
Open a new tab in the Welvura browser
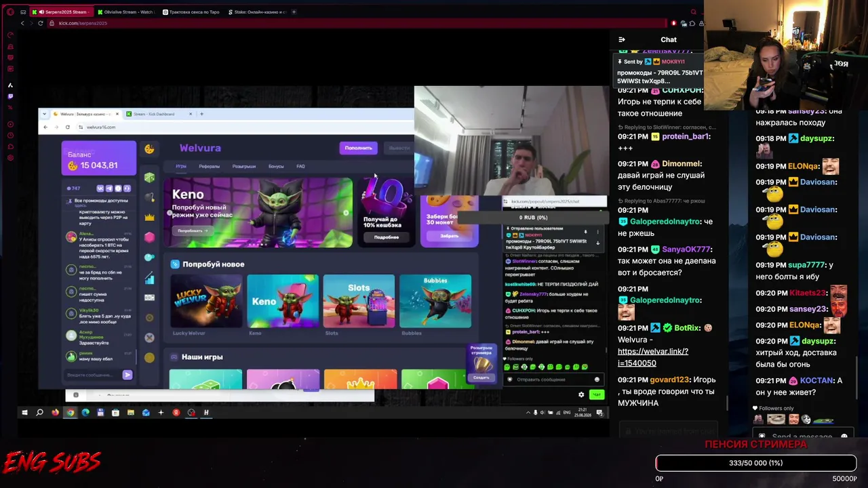(x=201, y=114)
